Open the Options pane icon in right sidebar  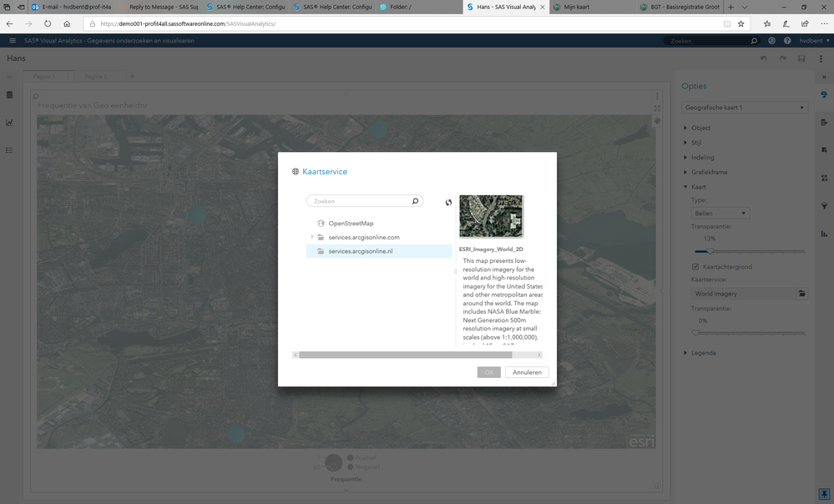coord(824,94)
